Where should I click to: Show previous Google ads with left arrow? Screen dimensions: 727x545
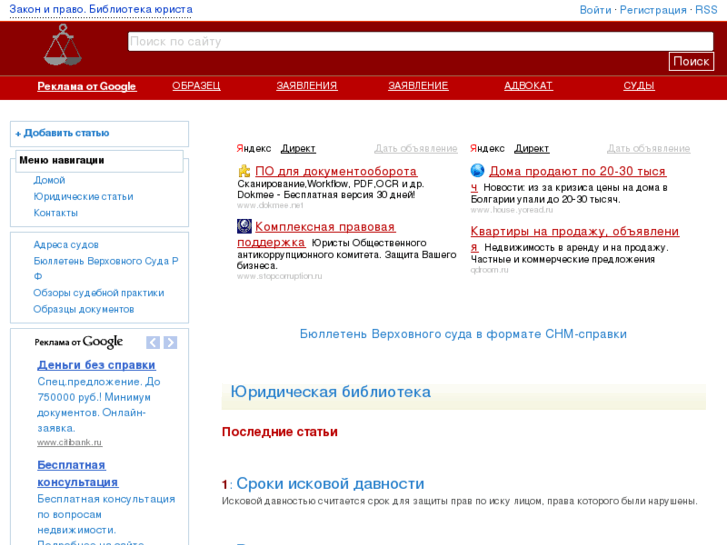click(153, 342)
